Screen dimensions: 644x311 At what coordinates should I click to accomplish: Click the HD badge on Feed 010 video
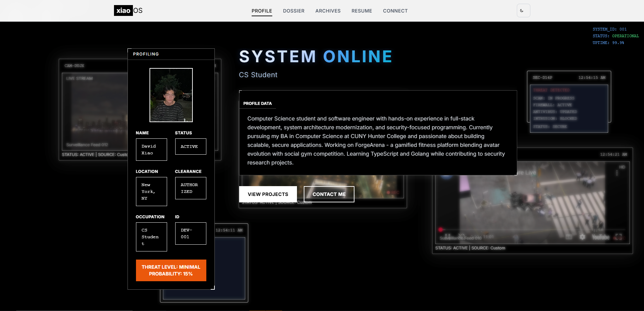(x=622, y=167)
